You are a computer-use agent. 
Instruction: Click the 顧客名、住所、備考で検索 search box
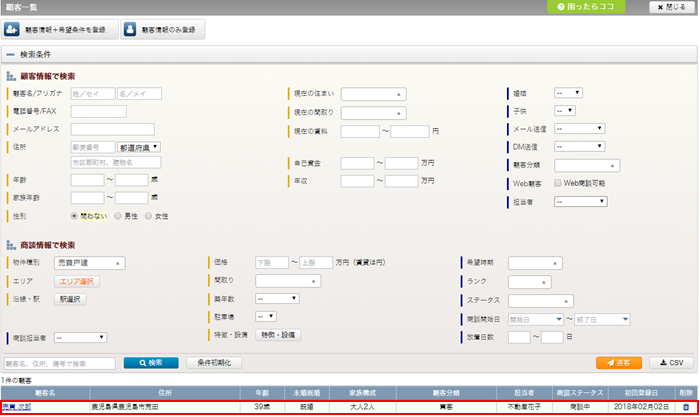click(60, 363)
